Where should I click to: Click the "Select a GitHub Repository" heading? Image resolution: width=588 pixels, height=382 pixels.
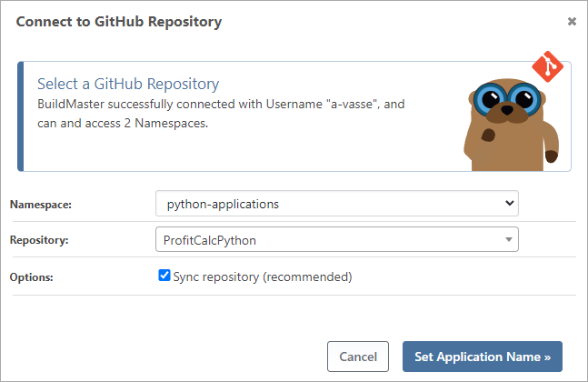click(x=128, y=84)
